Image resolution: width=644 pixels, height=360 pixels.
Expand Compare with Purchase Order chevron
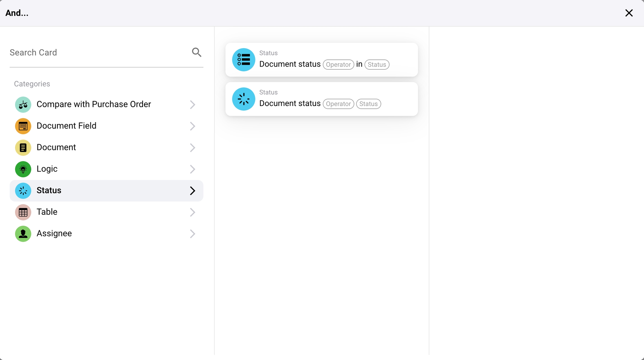192,105
